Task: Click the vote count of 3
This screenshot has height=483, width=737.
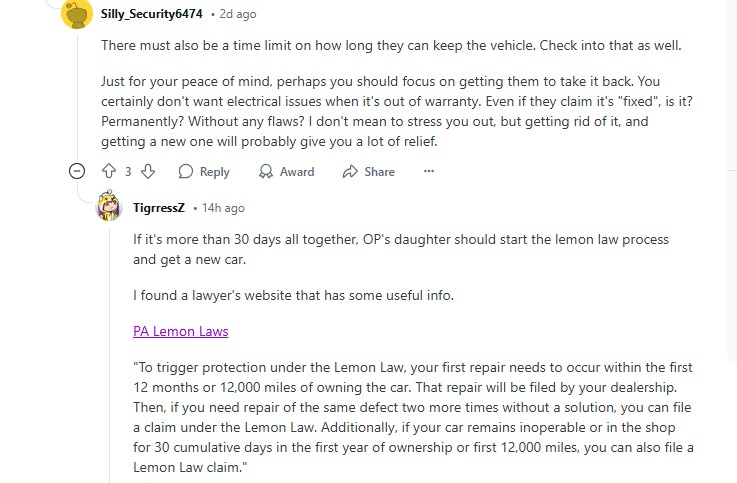Action: click(x=128, y=172)
